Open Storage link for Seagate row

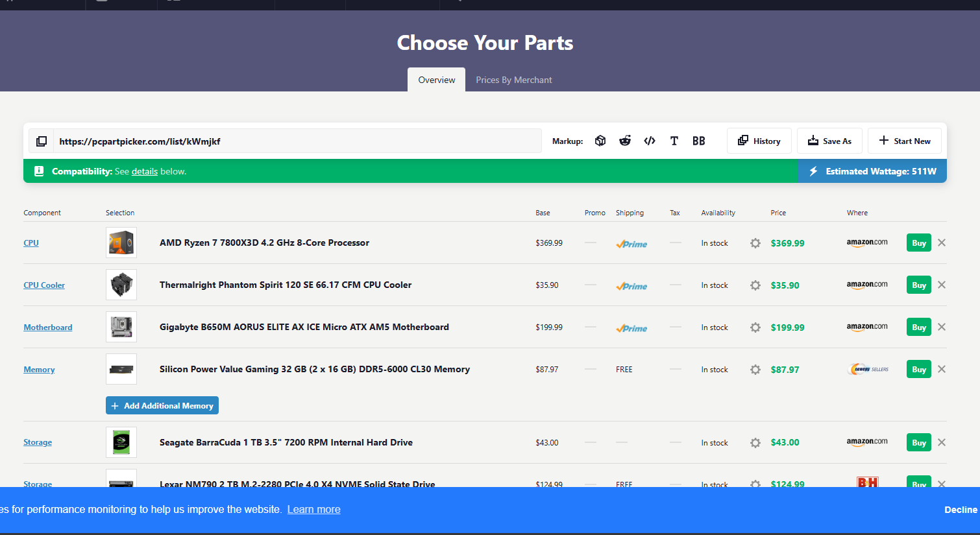pos(38,442)
